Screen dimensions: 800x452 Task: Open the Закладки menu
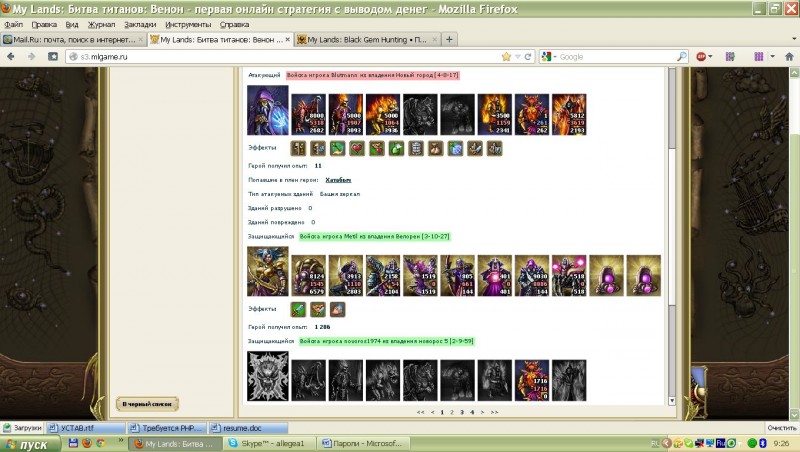(139, 22)
